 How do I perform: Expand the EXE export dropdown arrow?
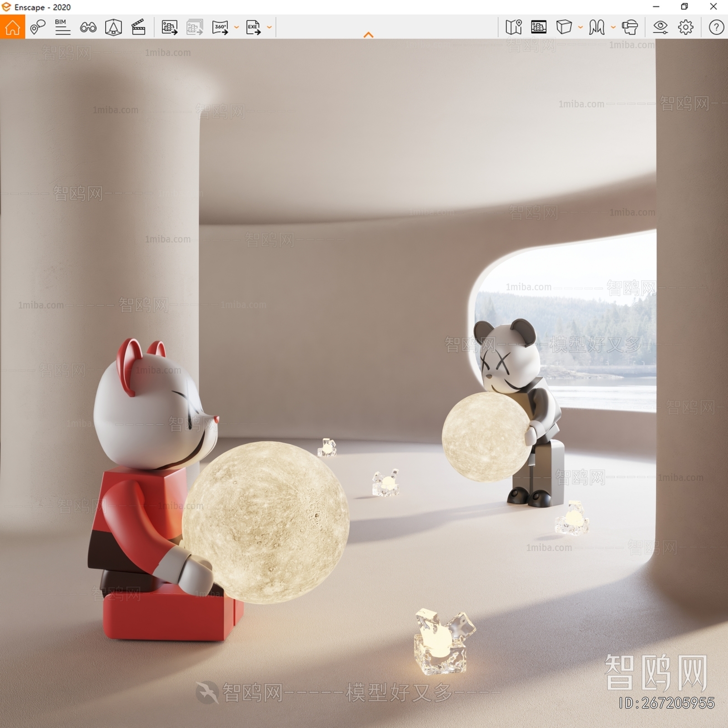click(x=269, y=27)
